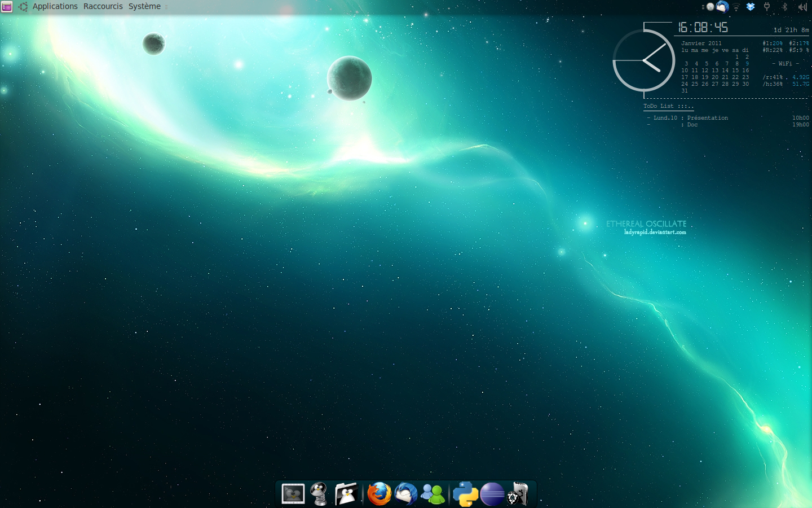Click the highlighted day 9 in the calendar
The width and height of the screenshot is (812, 508).
(x=747, y=64)
